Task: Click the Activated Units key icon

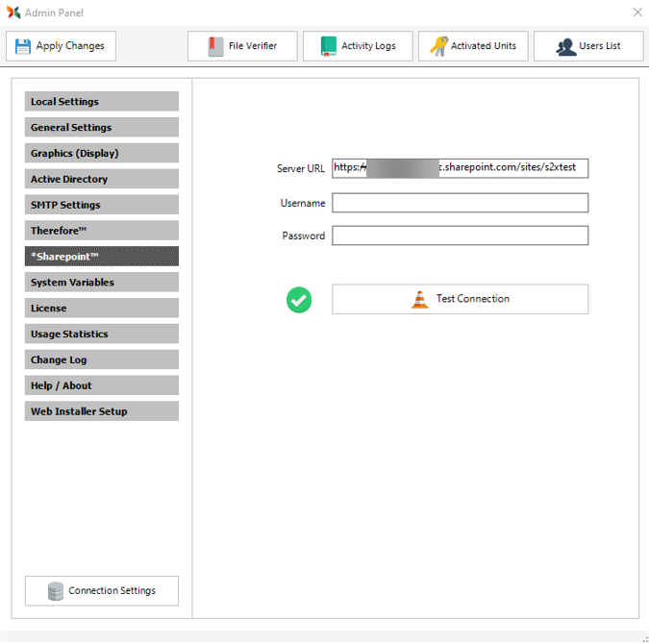Action: tap(438, 46)
